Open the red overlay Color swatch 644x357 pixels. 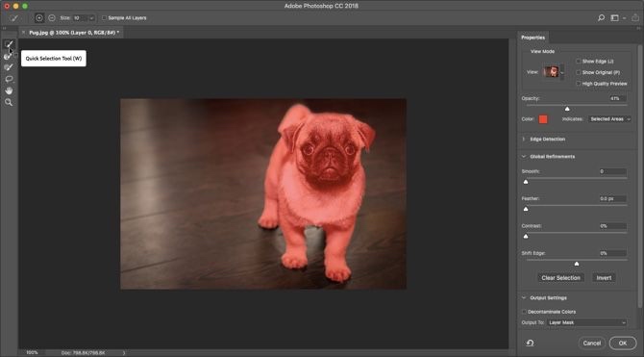point(543,119)
